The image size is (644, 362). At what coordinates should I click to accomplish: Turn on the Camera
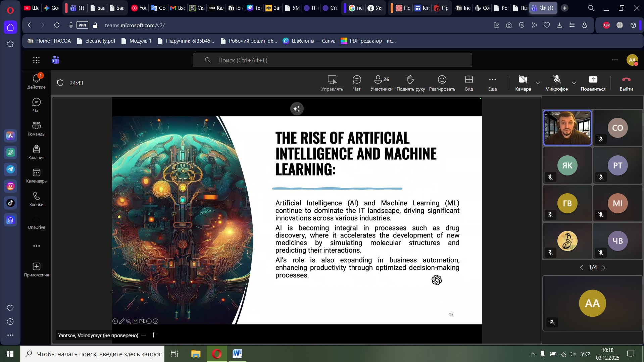coord(523,83)
